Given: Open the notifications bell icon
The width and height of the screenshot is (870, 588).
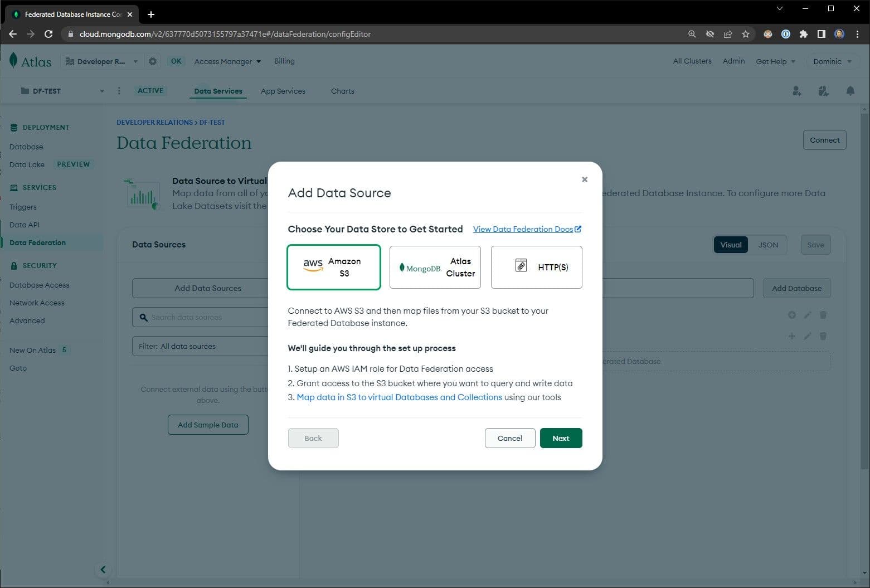Looking at the screenshot, I should 850,91.
